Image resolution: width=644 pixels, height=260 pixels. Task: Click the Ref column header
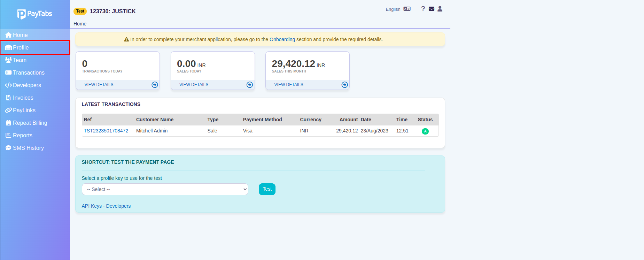tap(88, 120)
